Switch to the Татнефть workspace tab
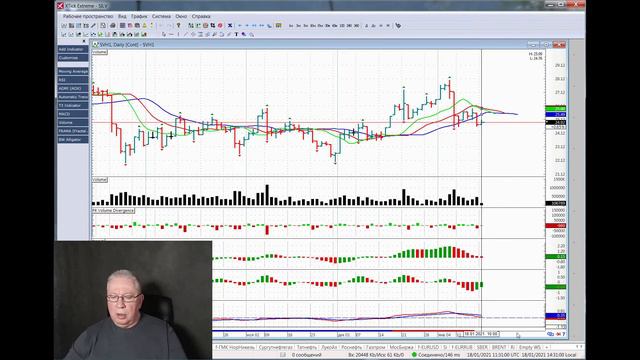Viewport: 640px width, 360px height. coord(307,347)
